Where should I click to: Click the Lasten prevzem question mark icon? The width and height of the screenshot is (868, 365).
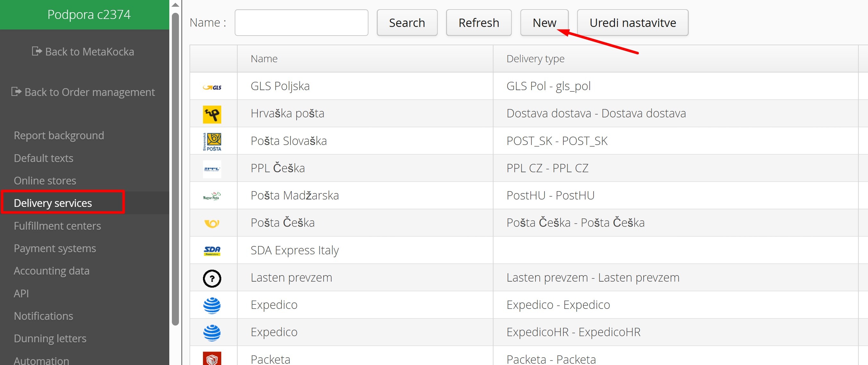click(212, 278)
